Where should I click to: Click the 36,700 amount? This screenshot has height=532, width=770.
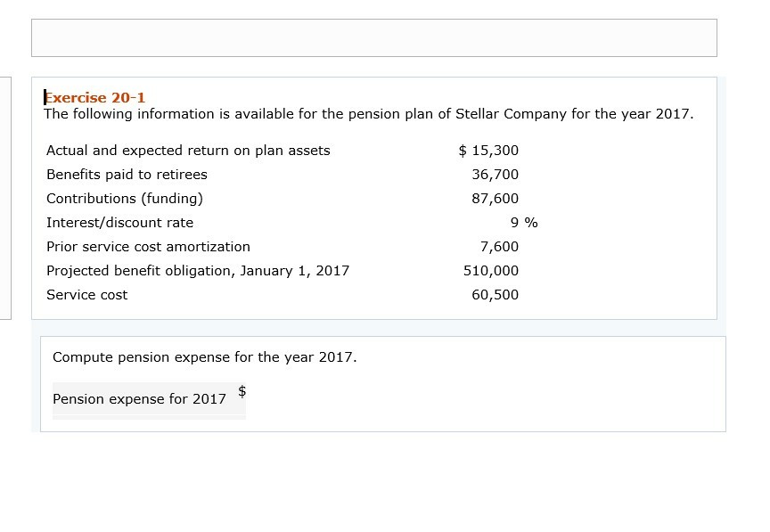pos(495,175)
